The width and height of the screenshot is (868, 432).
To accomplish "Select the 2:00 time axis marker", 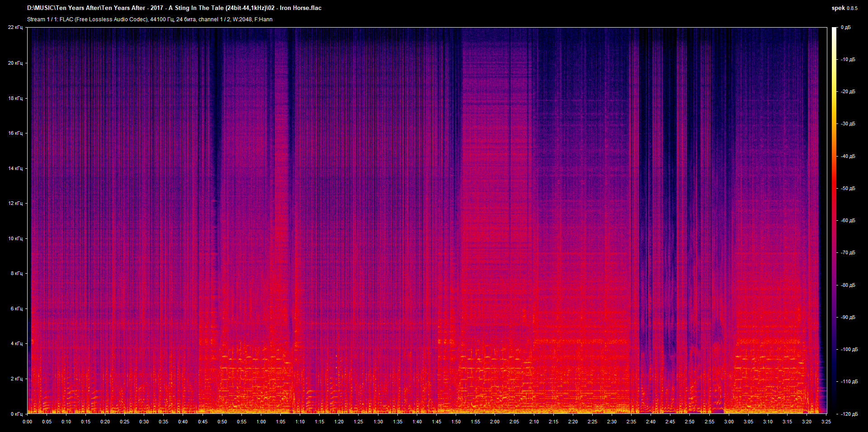I will click(495, 422).
